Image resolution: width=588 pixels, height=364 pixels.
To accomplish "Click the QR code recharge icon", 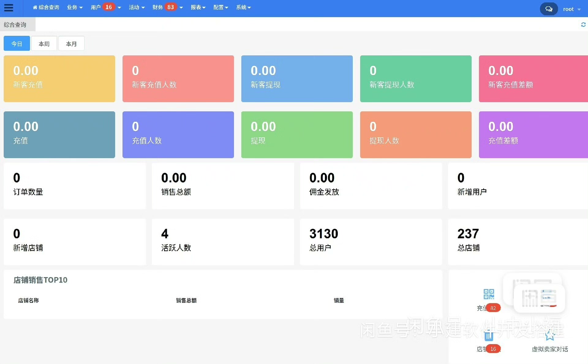I will (x=488, y=294).
